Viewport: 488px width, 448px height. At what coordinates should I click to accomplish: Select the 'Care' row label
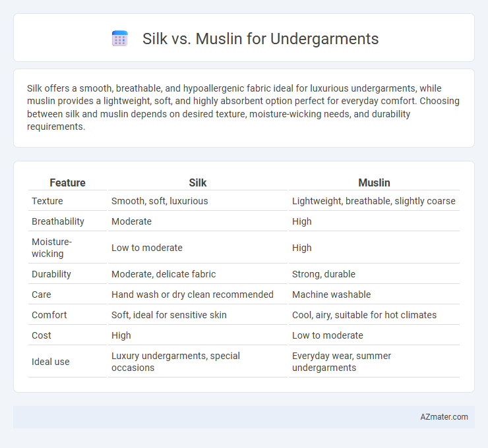pyautogui.click(x=42, y=294)
